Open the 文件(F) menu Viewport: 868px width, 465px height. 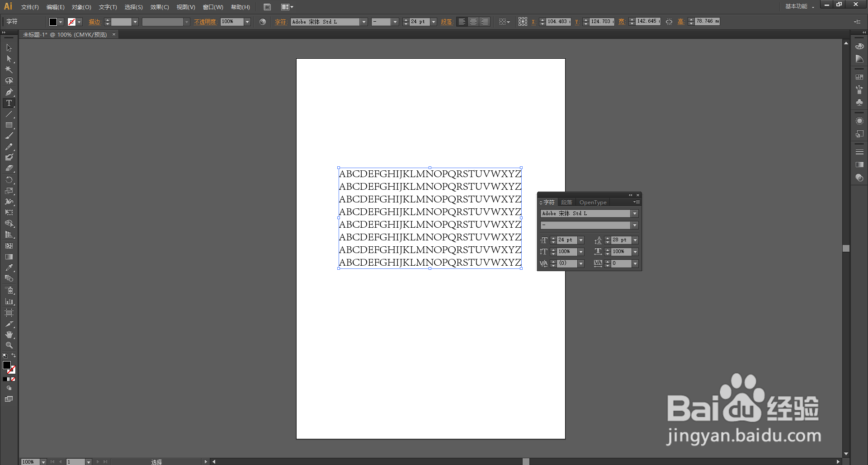30,7
